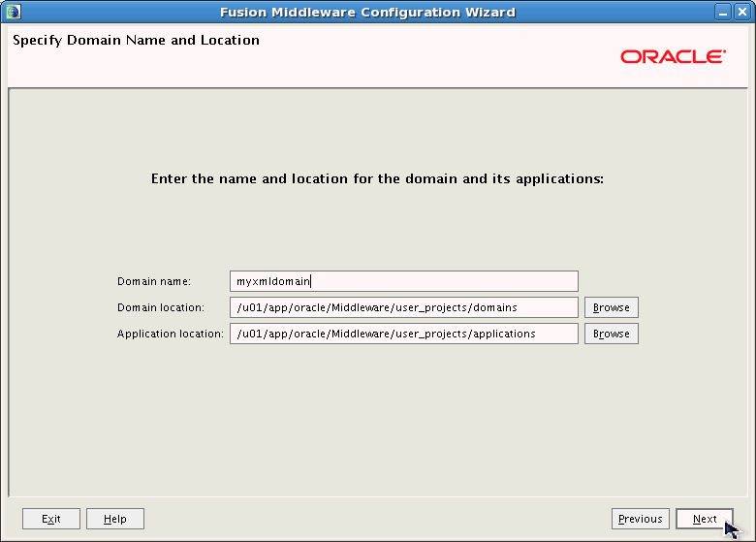Click the 'Domain location:' label
756x542 pixels.
click(161, 307)
